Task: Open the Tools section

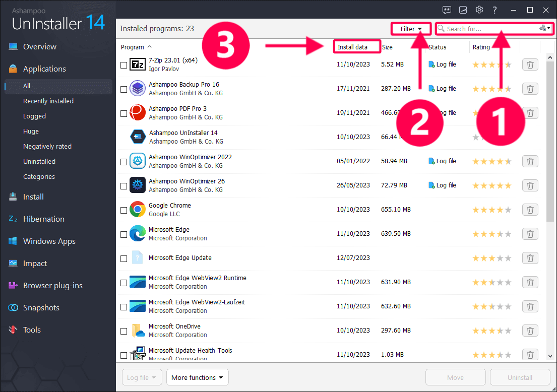Action: click(32, 330)
